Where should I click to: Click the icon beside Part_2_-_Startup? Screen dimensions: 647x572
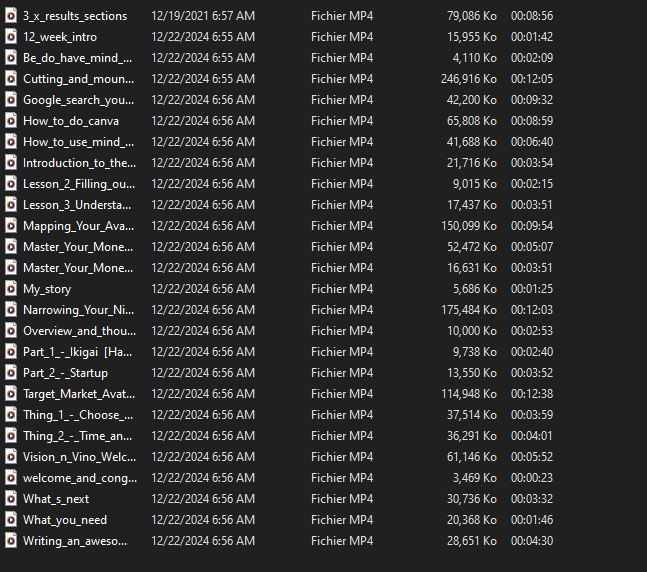click(10, 373)
